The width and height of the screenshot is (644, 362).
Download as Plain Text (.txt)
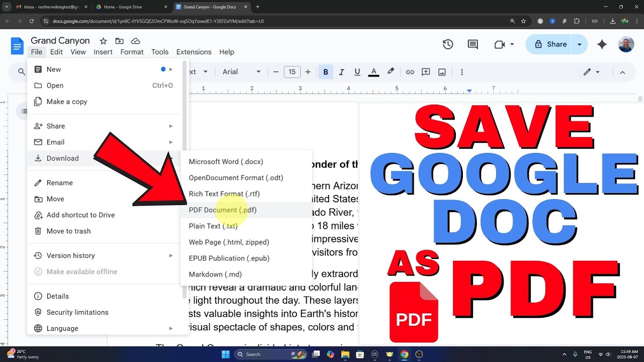(246, 226)
